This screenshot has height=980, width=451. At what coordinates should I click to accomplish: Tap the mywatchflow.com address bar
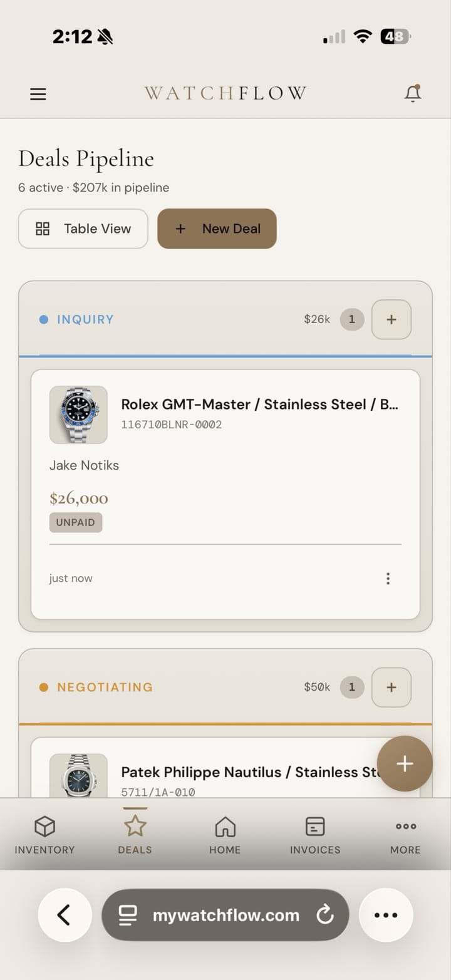coord(225,915)
